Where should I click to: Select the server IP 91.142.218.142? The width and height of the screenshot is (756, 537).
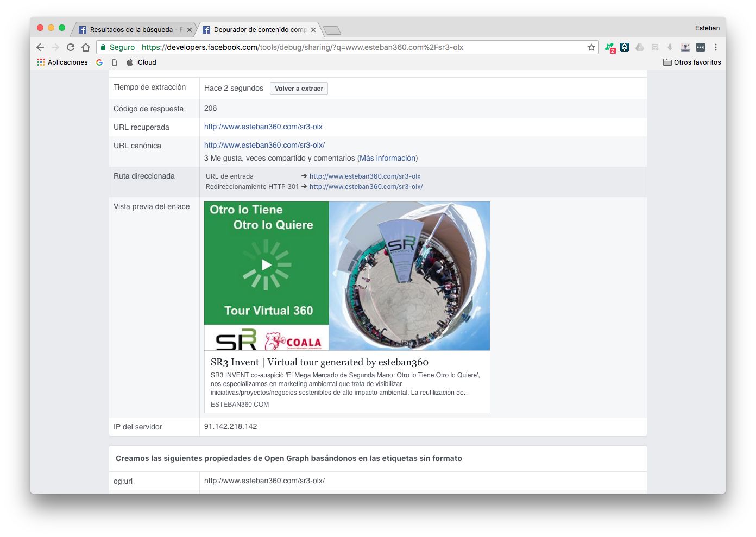(231, 427)
